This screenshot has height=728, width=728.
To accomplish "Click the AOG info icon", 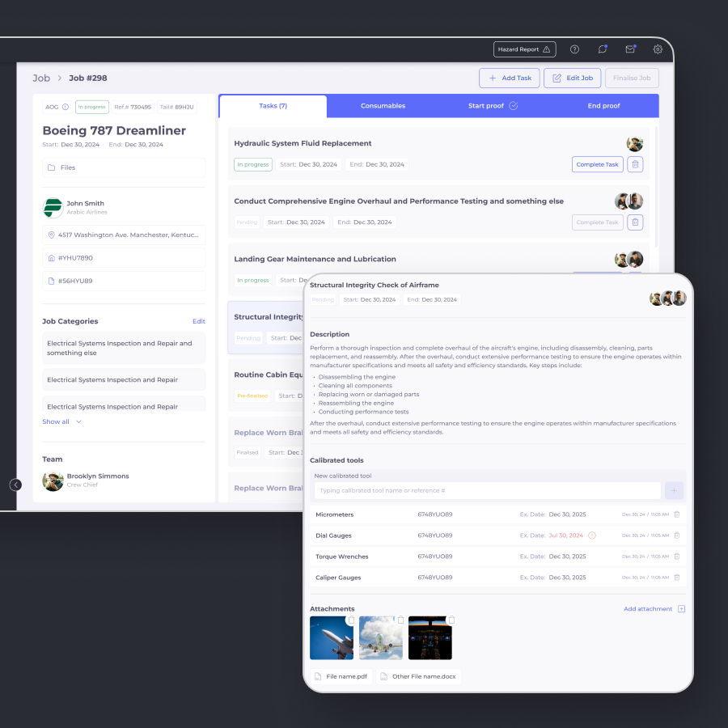I will (x=66, y=107).
